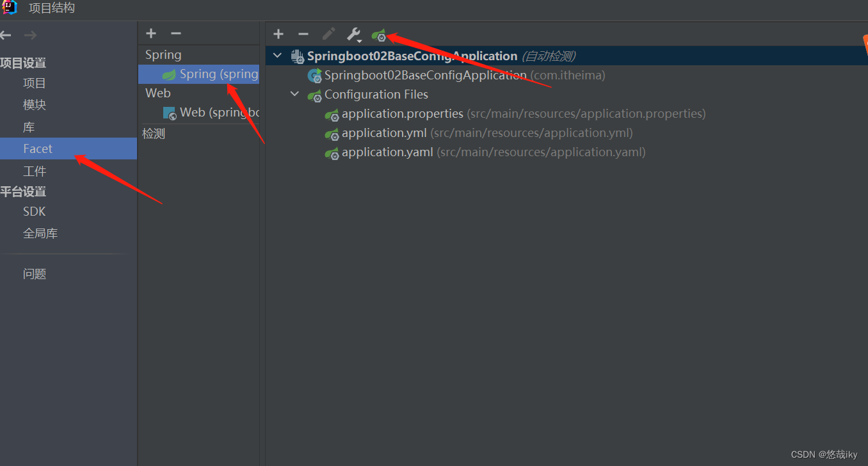
Task: Click Springboot02BaseConfigApplication context icon
Action: pyautogui.click(x=298, y=56)
